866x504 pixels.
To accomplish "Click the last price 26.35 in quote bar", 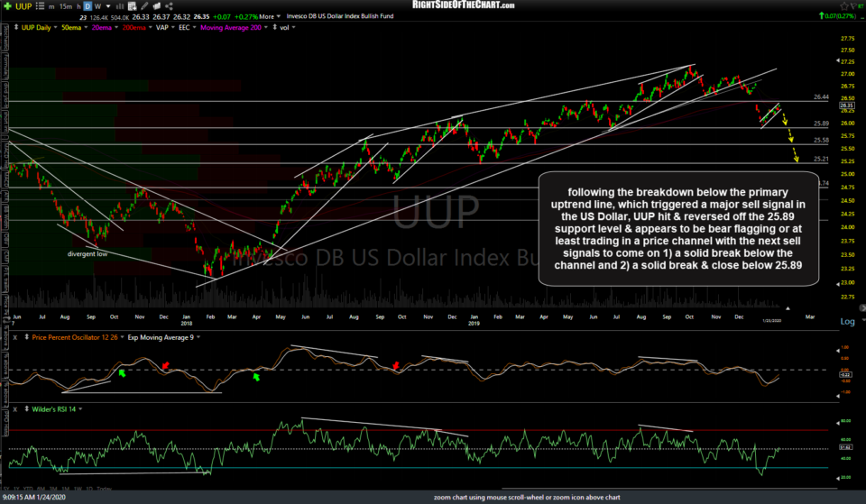I will click(201, 16).
